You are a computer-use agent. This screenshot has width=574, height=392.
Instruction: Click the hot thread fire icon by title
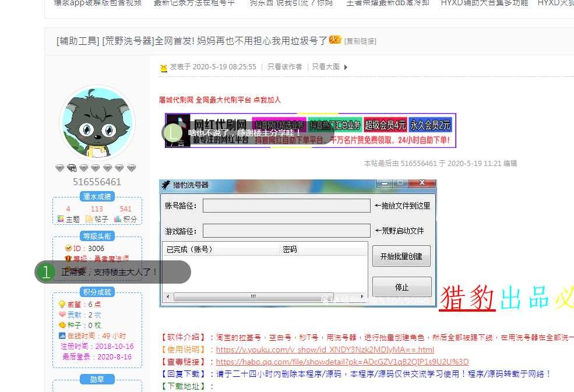pos(335,40)
